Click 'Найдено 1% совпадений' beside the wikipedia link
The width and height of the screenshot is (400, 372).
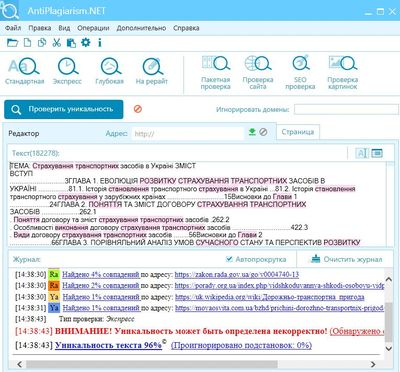pyautogui.click(x=101, y=297)
